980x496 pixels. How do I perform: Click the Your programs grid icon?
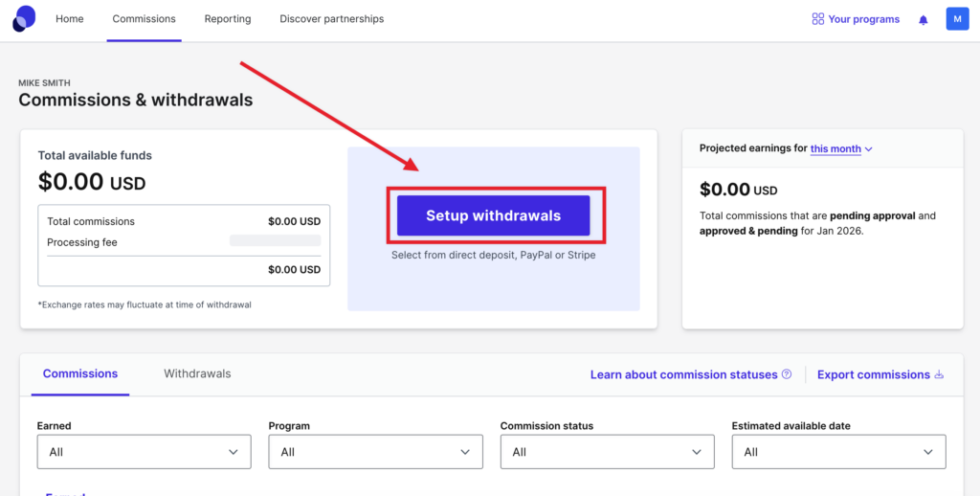[818, 19]
